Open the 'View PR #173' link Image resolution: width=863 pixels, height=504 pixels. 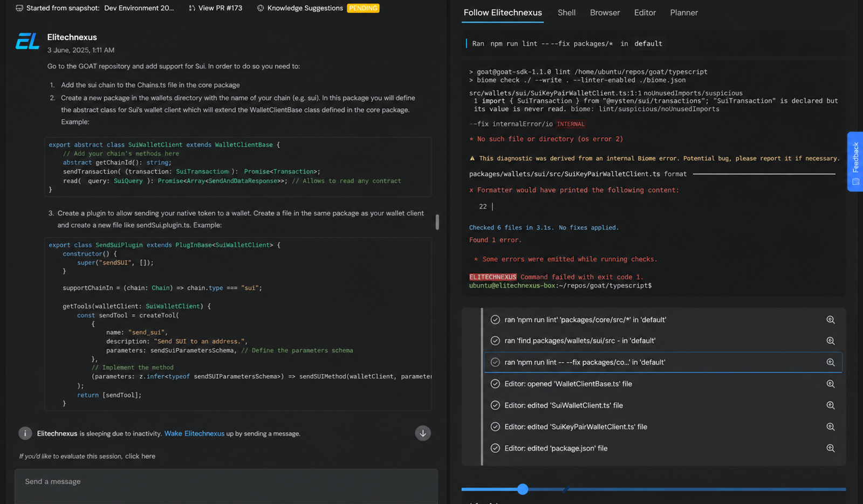(215, 8)
